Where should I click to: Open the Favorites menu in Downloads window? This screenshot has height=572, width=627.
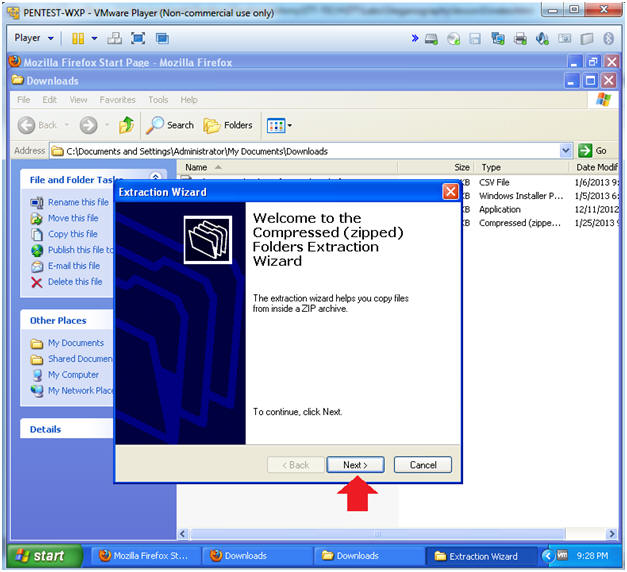pos(118,100)
